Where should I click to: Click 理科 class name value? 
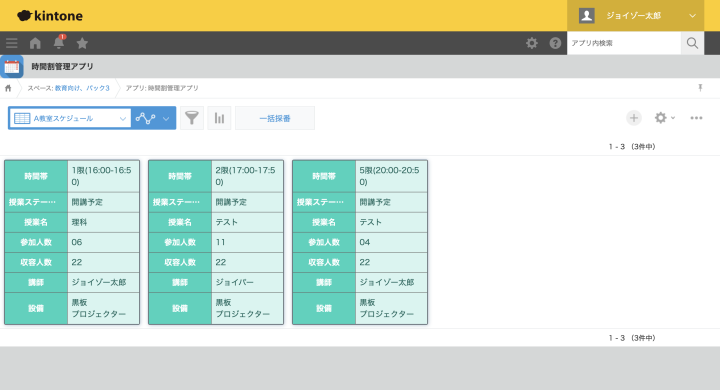(79, 222)
